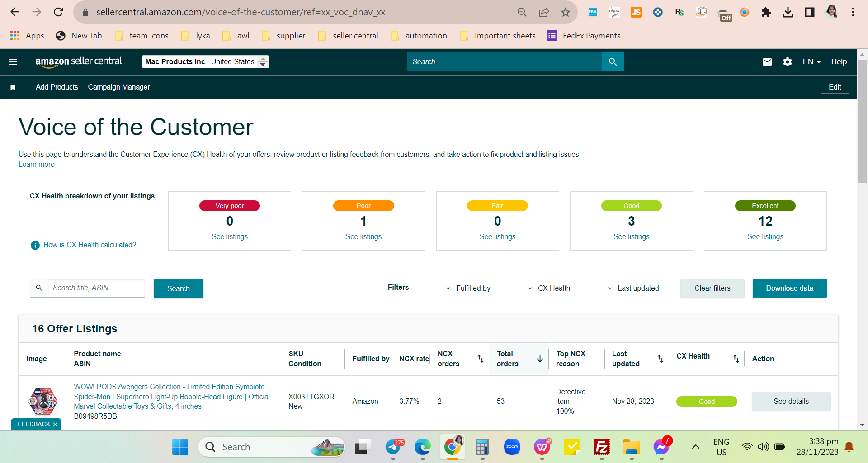Reload the page with the refresh icon
This screenshot has height=463, width=868.
[x=58, y=12]
